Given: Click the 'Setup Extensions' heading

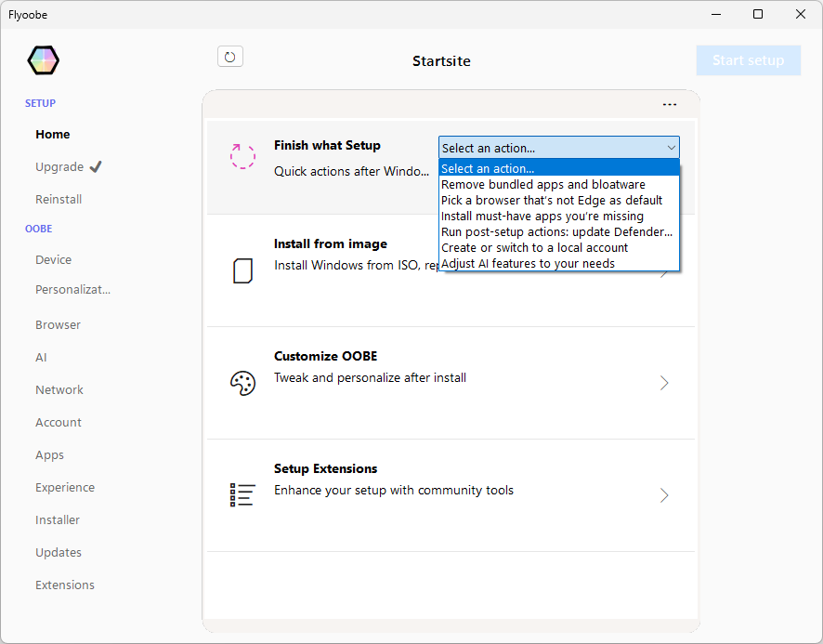Looking at the screenshot, I should (x=325, y=469).
